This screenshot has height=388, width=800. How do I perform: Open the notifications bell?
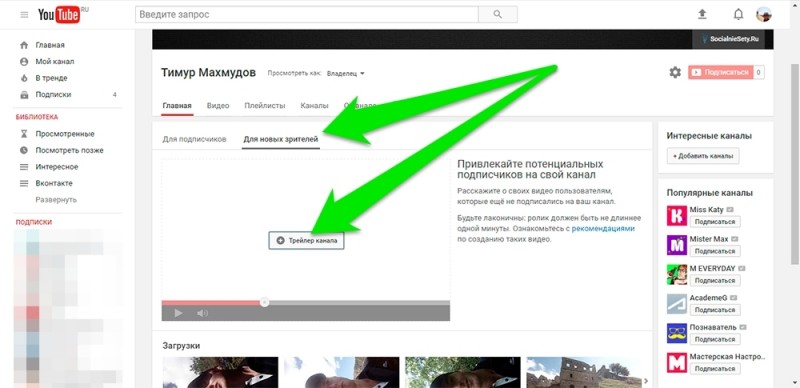point(738,14)
